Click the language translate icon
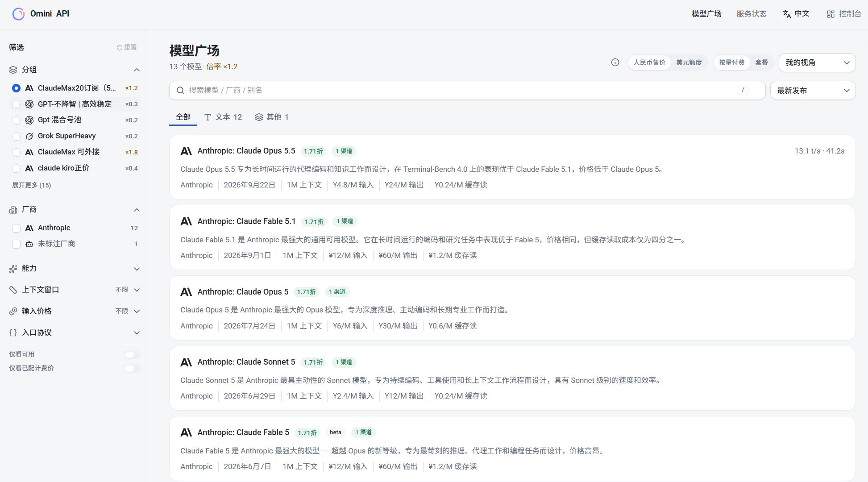868x482 pixels. point(787,14)
